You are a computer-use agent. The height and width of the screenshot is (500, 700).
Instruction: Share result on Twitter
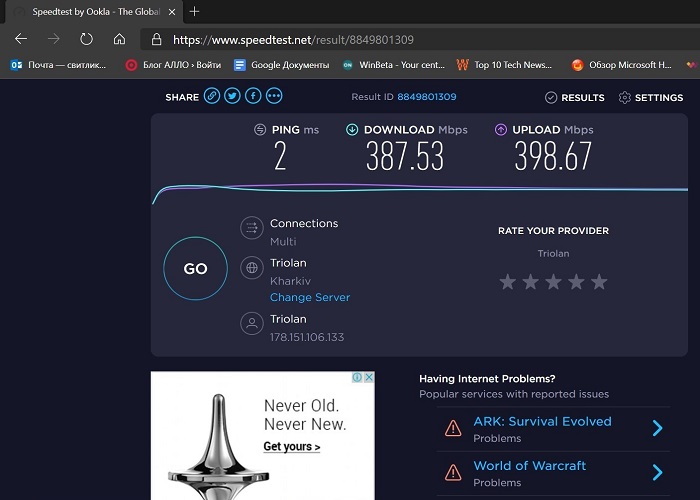[x=232, y=96]
